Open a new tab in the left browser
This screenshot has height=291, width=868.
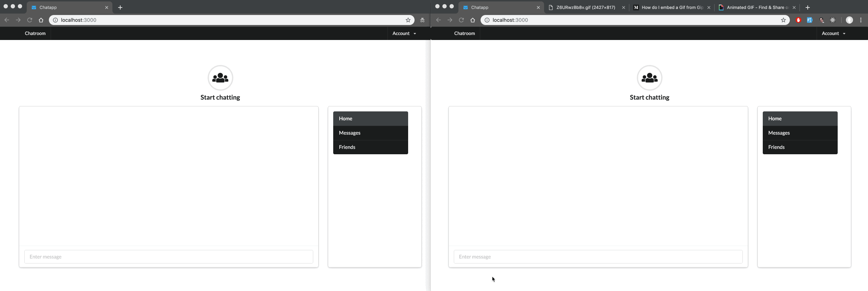pyautogui.click(x=120, y=7)
